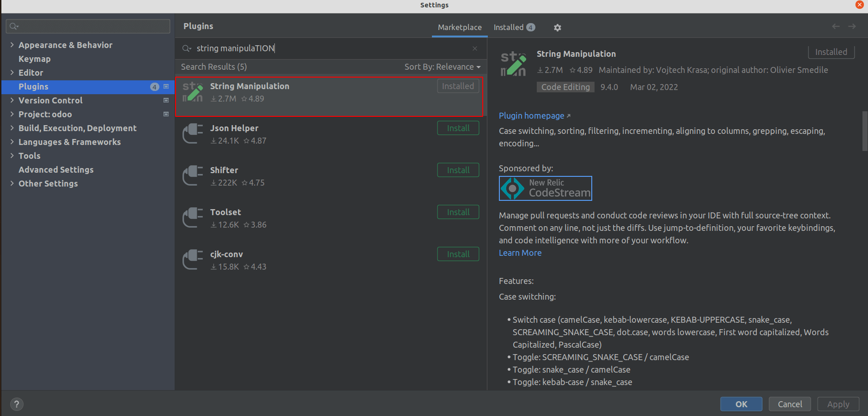
Task: Click the plugin search magnifier icon
Action: (x=187, y=48)
